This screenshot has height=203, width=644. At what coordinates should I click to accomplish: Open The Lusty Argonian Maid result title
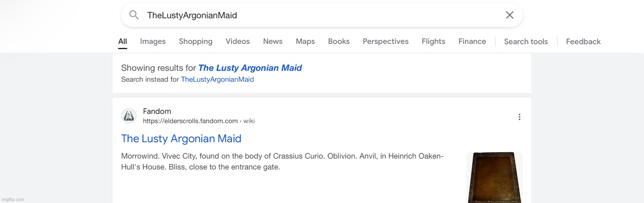pos(181,139)
